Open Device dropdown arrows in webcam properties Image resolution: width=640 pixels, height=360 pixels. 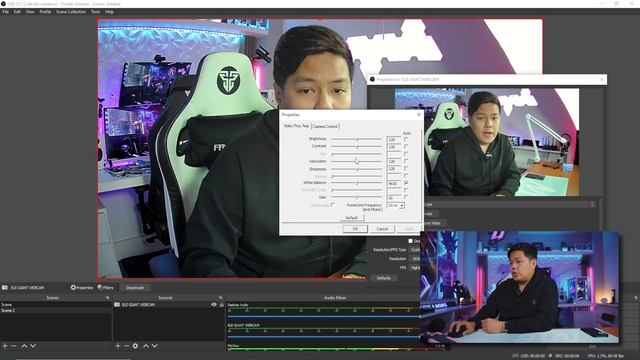pyautogui.click(x=592, y=204)
